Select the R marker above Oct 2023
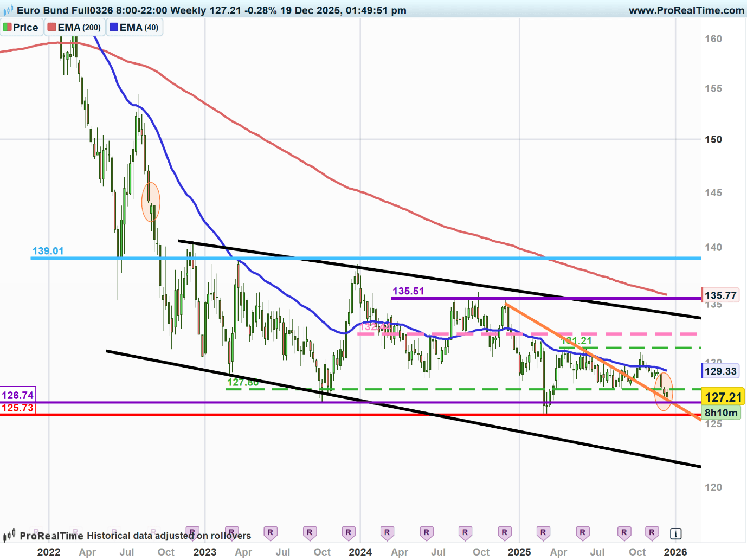Viewport: 747px width, 560px height. point(310,532)
